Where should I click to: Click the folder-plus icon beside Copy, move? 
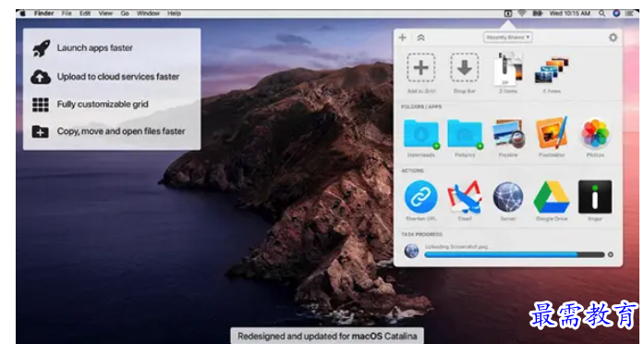pyautogui.click(x=41, y=131)
